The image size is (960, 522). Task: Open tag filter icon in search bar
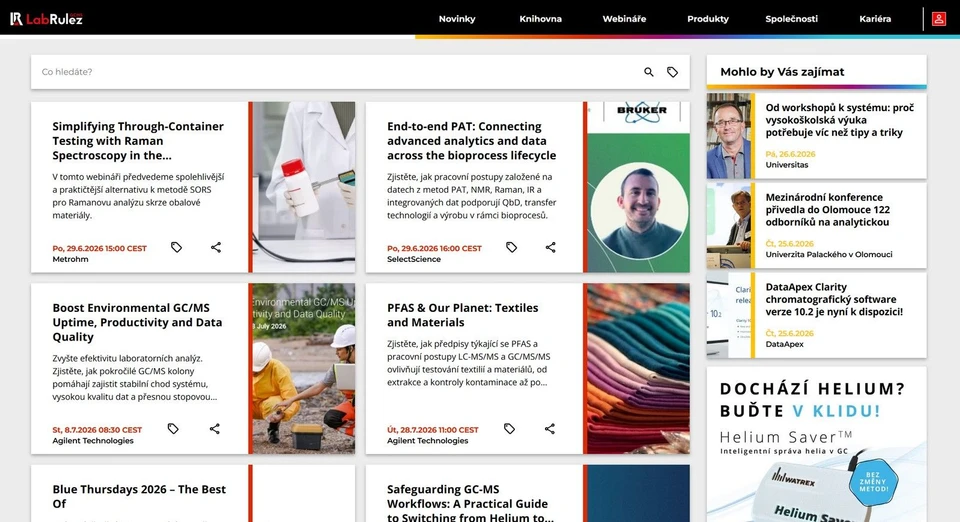(x=672, y=72)
